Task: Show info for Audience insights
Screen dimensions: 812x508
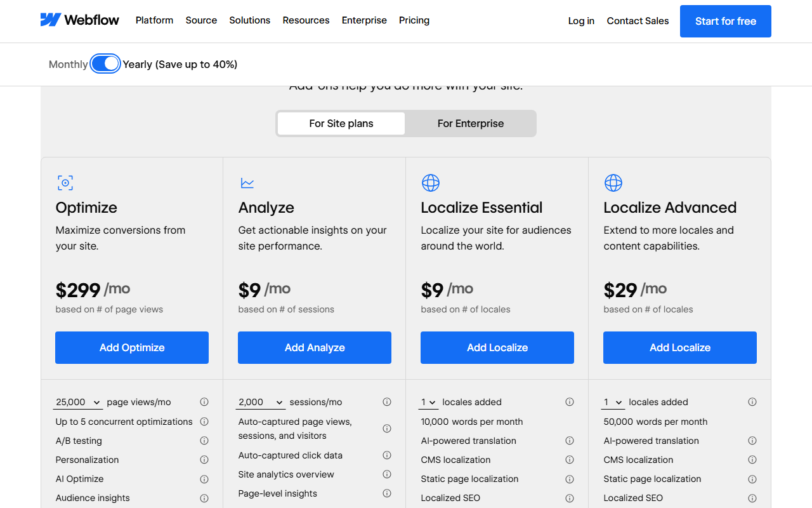Action: click(204, 498)
